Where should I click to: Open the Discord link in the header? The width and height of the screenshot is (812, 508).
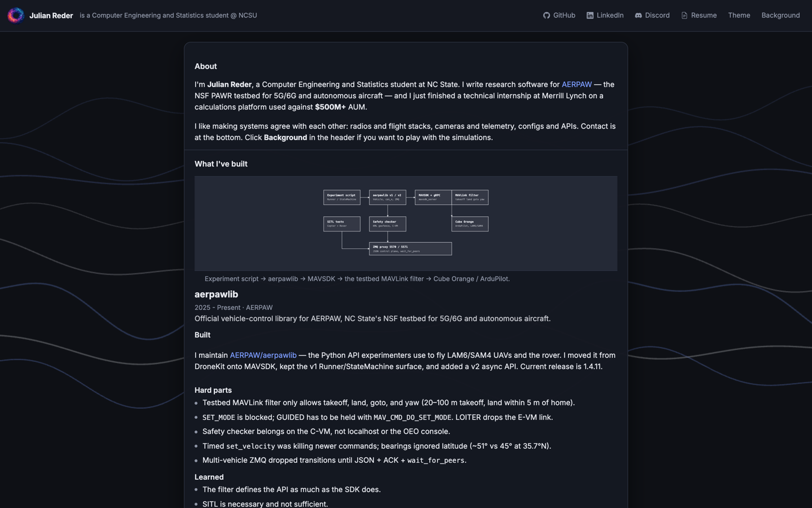652,15
